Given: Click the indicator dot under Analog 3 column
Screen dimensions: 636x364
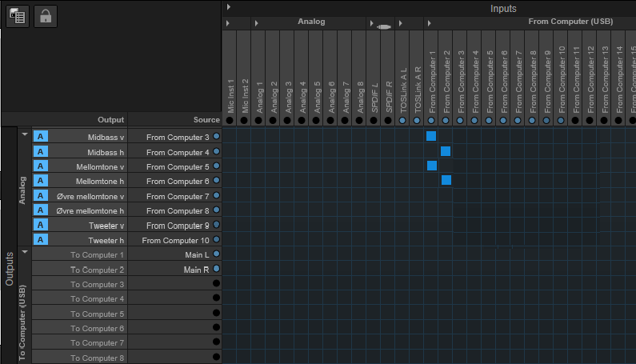Looking at the screenshot, I should click(x=287, y=120).
